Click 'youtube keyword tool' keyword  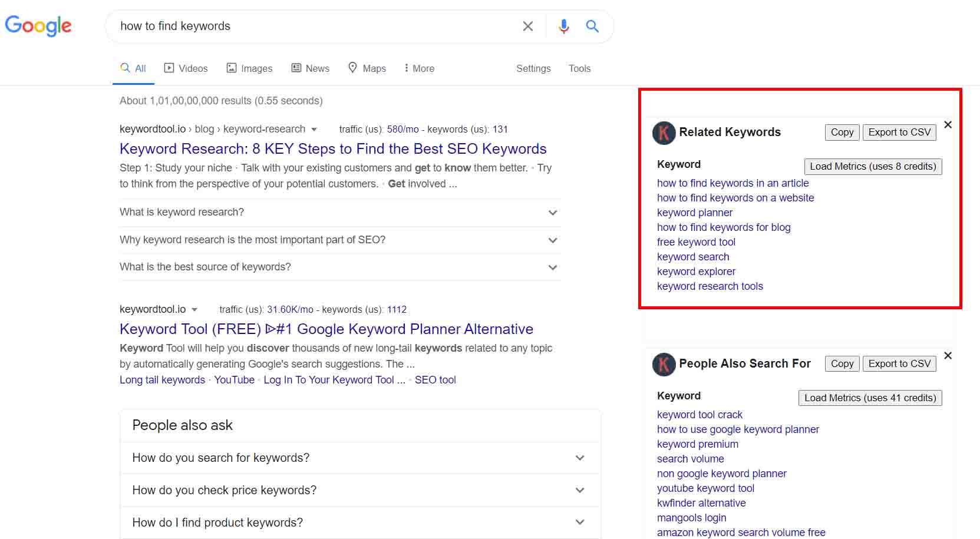(x=705, y=488)
